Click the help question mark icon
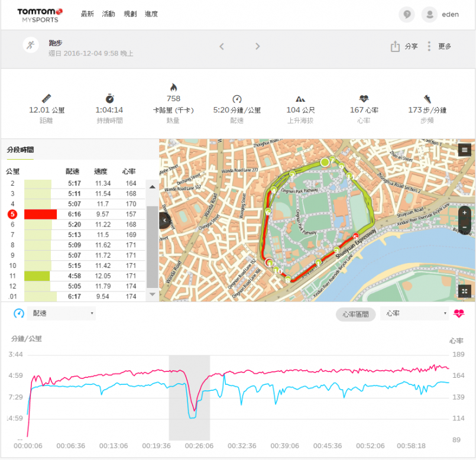This screenshot has height=460, width=476. click(406, 15)
